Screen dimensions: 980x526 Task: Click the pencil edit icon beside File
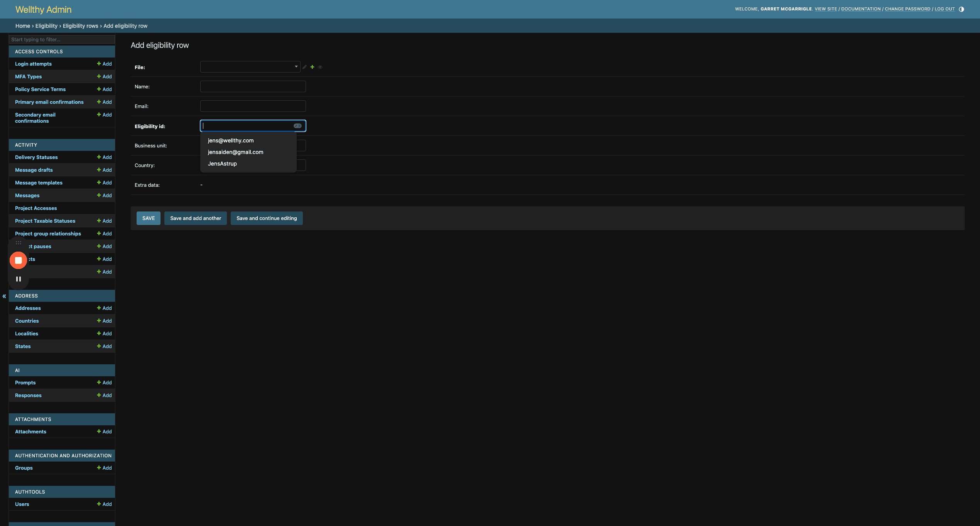pyautogui.click(x=304, y=67)
